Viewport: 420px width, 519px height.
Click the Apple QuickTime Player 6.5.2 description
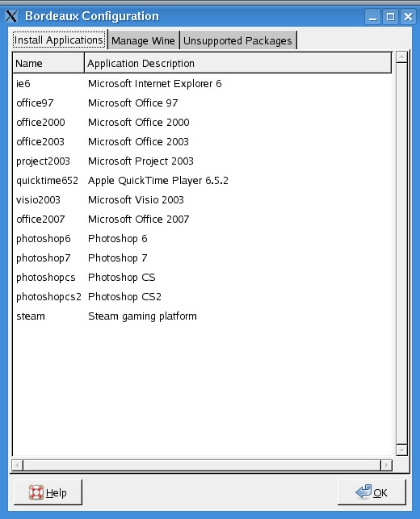(158, 181)
